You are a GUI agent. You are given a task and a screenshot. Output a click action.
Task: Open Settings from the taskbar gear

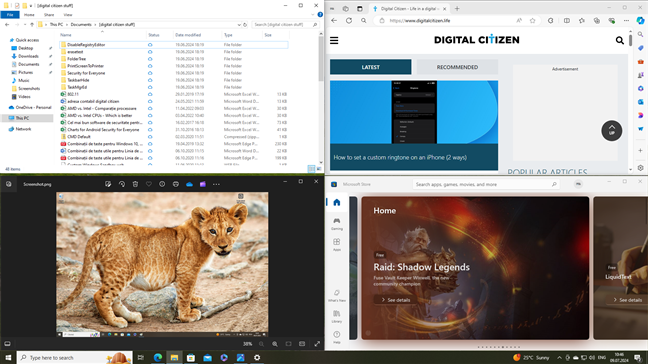tap(257, 357)
